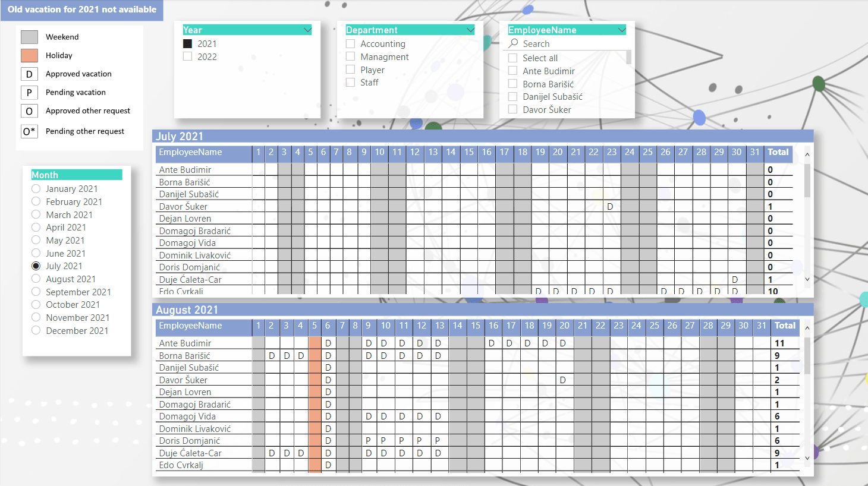Click 'Old vacation for 2021 not available' banner

[82, 10]
